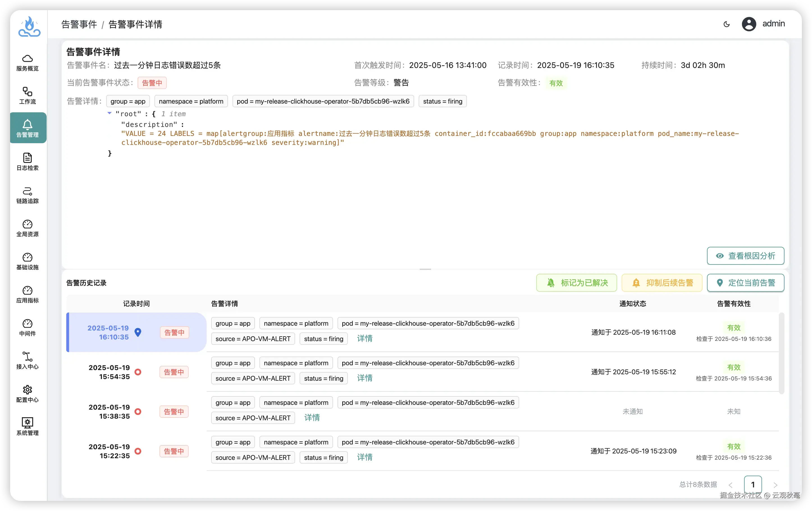The width and height of the screenshot is (812, 511).
Task: Open the 工作流 workflow sidebar icon
Action: [x=27, y=92]
